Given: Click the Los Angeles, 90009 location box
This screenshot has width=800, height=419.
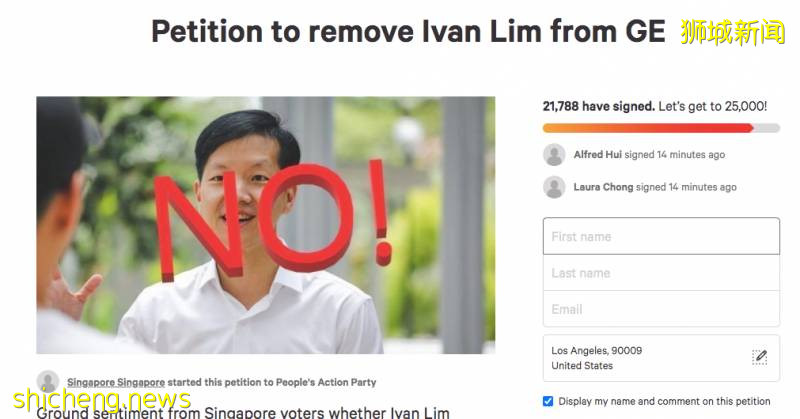Looking at the screenshot, I should pos(661,358).
